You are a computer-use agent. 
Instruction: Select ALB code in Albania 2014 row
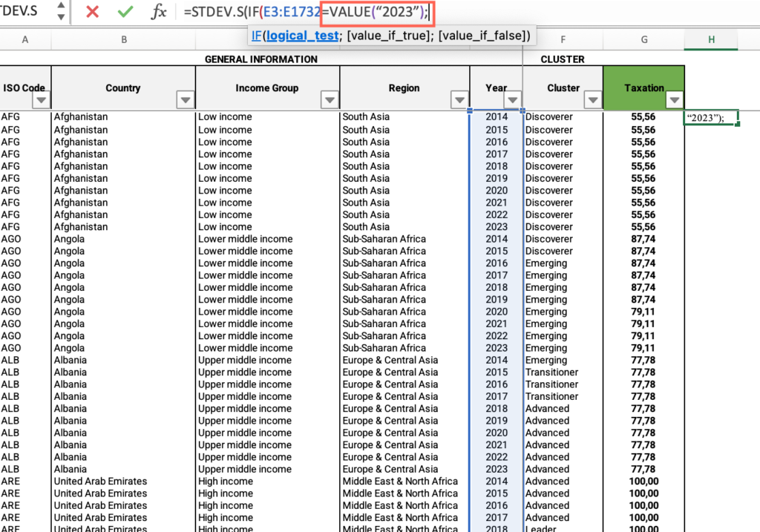pyautogui.click(x=24, y=360)
